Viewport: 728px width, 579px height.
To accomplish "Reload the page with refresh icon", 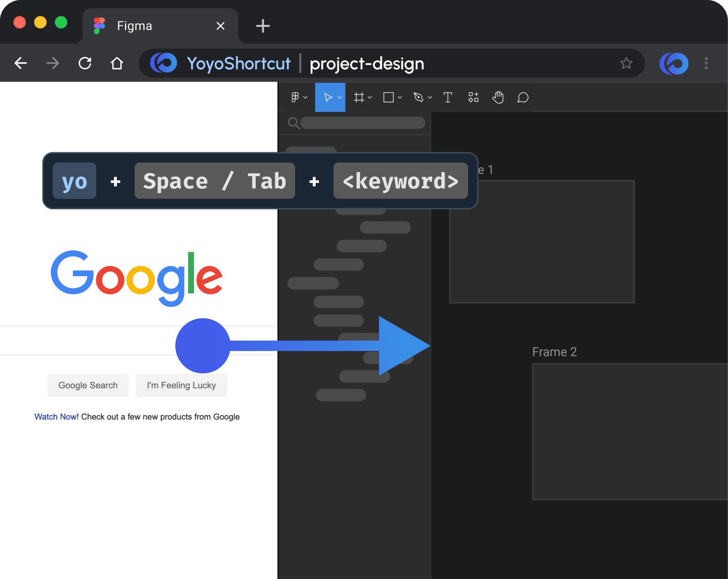I will 85,63.
